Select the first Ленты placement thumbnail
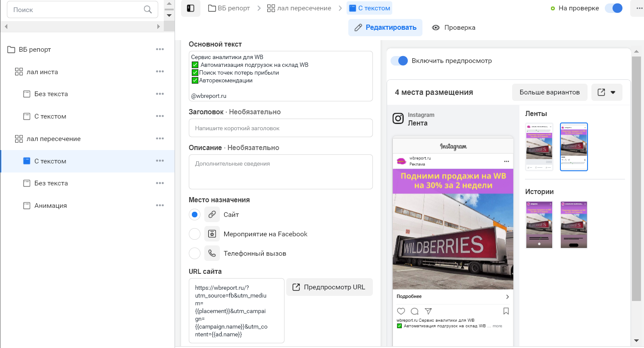The width and height of the screenshot is (644, 348). coord(539,147)
